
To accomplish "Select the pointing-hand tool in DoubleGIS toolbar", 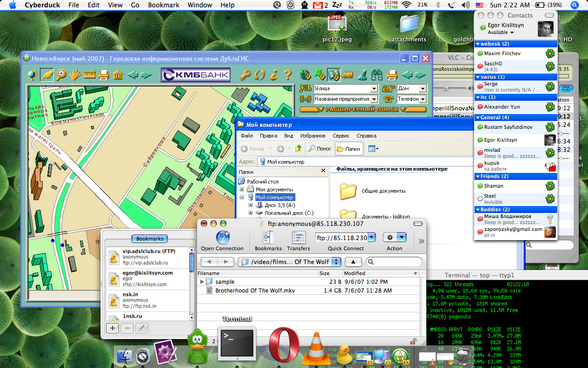I will tap(46, 75).
